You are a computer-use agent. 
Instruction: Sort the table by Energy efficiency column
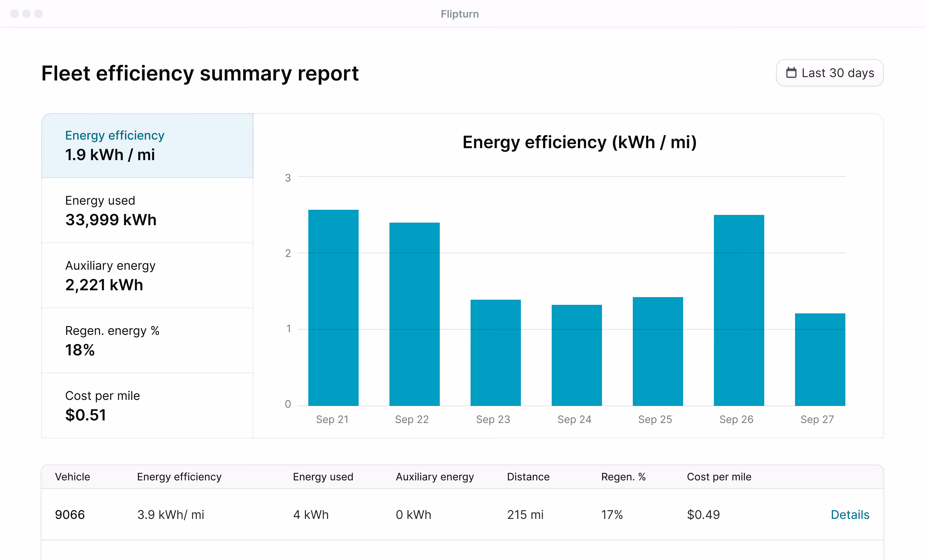pos(179,477)
